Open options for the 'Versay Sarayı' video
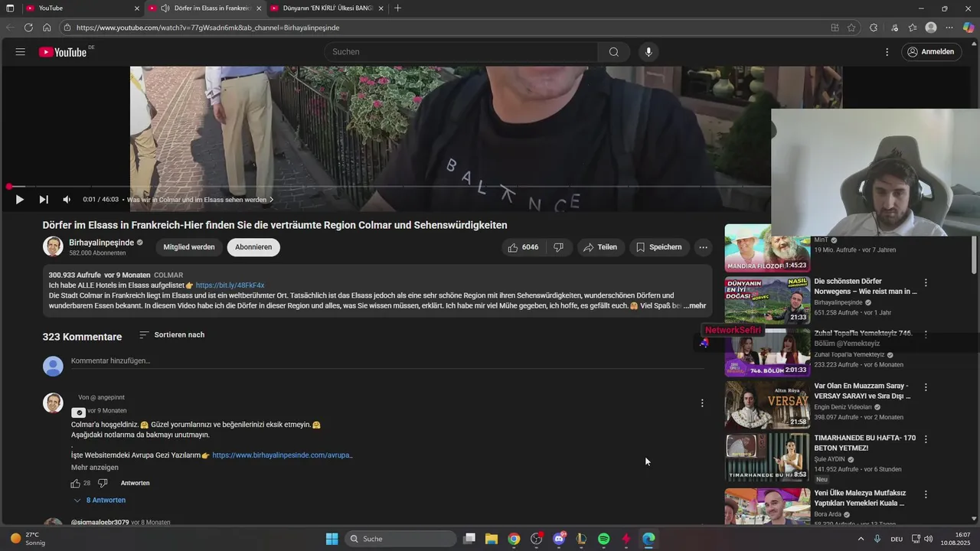The image size is (980, 551). (x=926, y=387)
